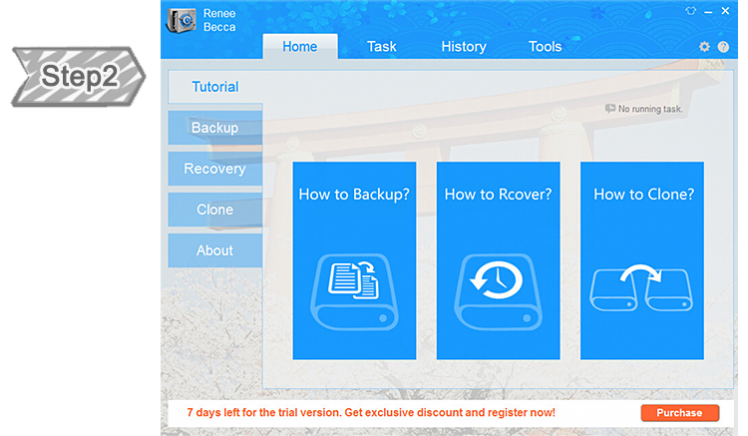Switch to the Home tab
Viewport: 748px width, 436px height.
(300, 47)
